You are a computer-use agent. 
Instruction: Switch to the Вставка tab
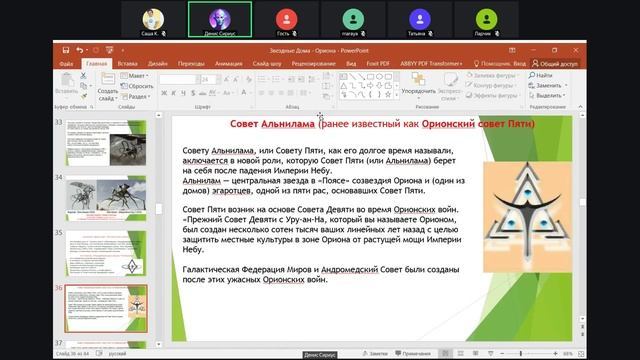(x=127, y=64)
